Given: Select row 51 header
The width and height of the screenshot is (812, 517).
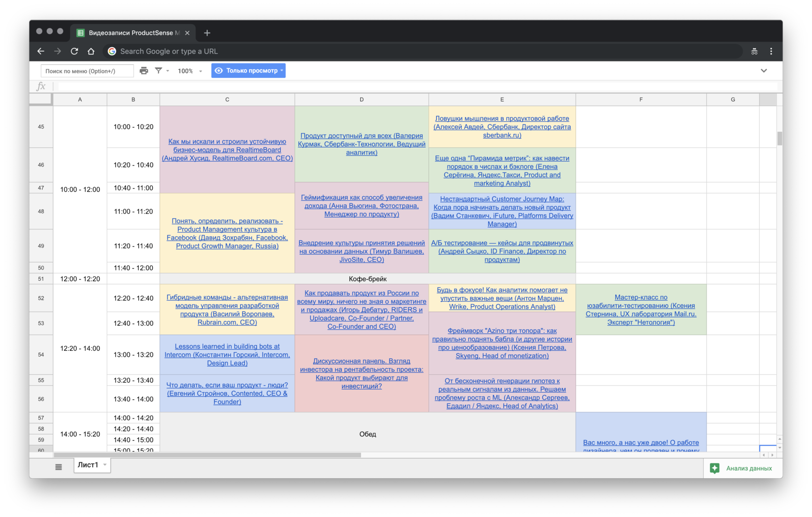Looking at the screenshot, I should point(41,279).
